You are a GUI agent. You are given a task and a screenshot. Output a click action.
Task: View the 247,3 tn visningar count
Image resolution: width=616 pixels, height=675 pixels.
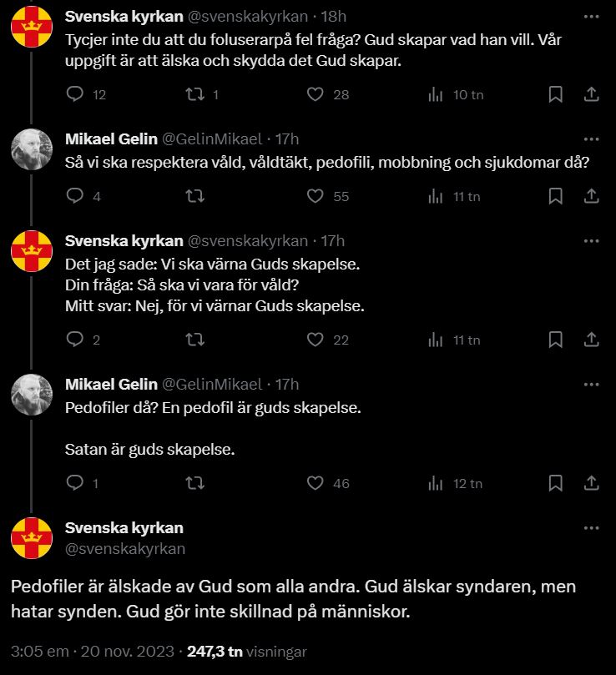coord(246,651)
